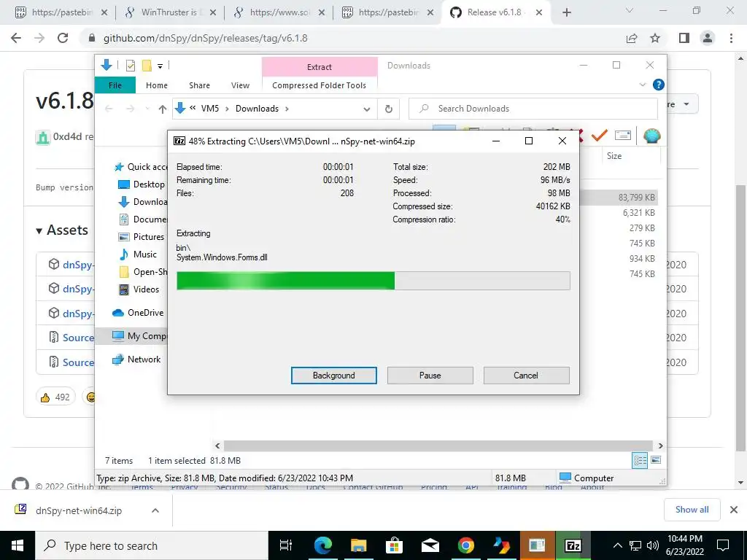The image size is (747, 560).
Task: Open Windows Start menu
Action: pyautogui.click(x=18, y=545)
